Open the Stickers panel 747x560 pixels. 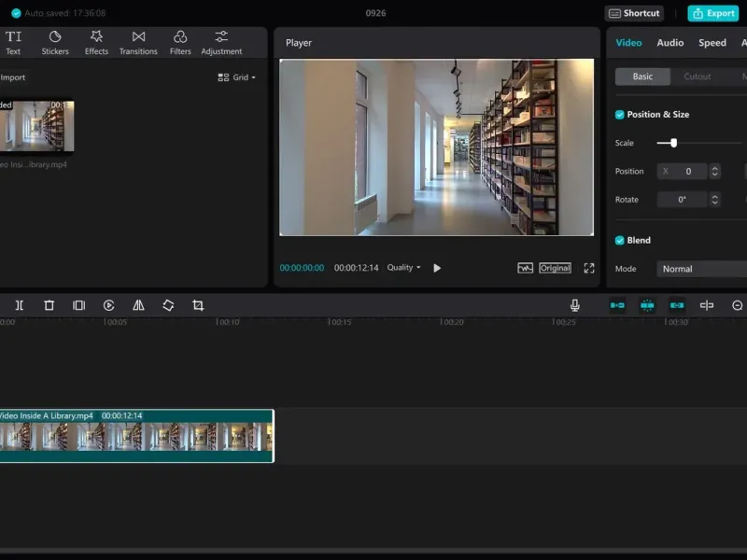pyautogui.click(x=55, y=42)
